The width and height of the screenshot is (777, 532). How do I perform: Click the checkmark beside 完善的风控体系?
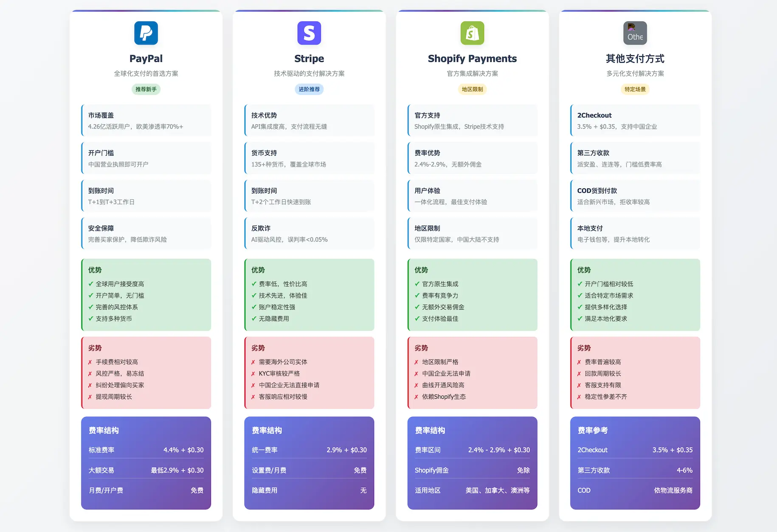(x=91, y=307)
